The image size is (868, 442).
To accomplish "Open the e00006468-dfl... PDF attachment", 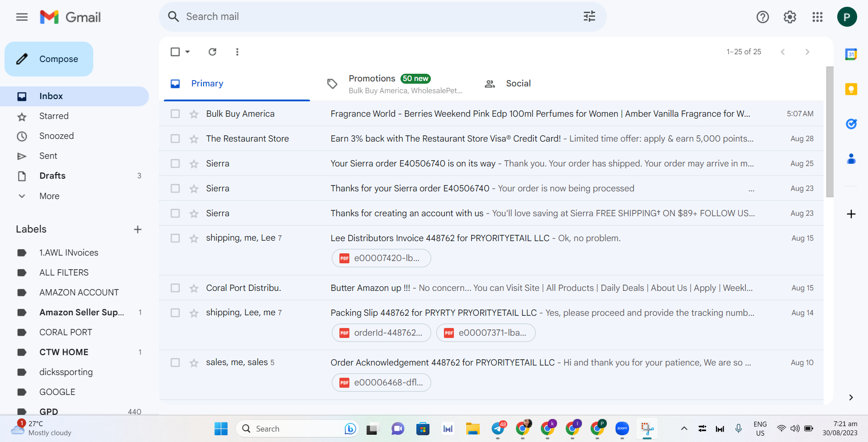I will (381, 383).
